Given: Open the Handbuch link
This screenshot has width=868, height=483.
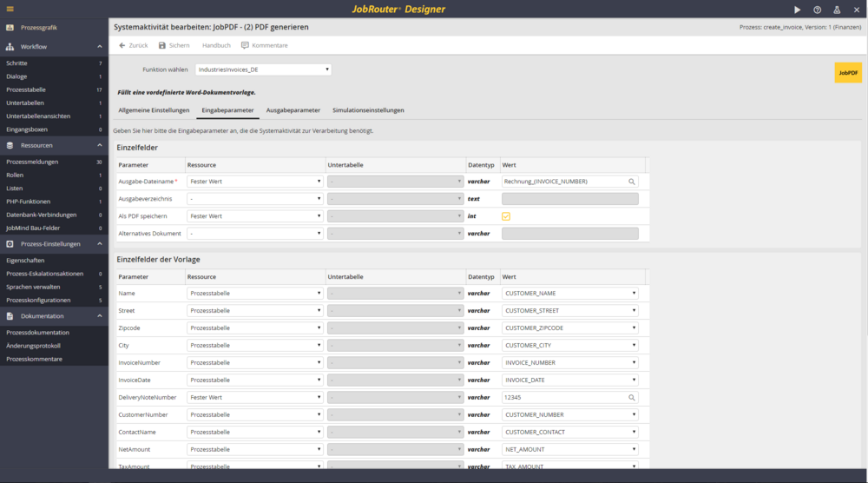Looking at the screenshot, I should coord(216,45).
